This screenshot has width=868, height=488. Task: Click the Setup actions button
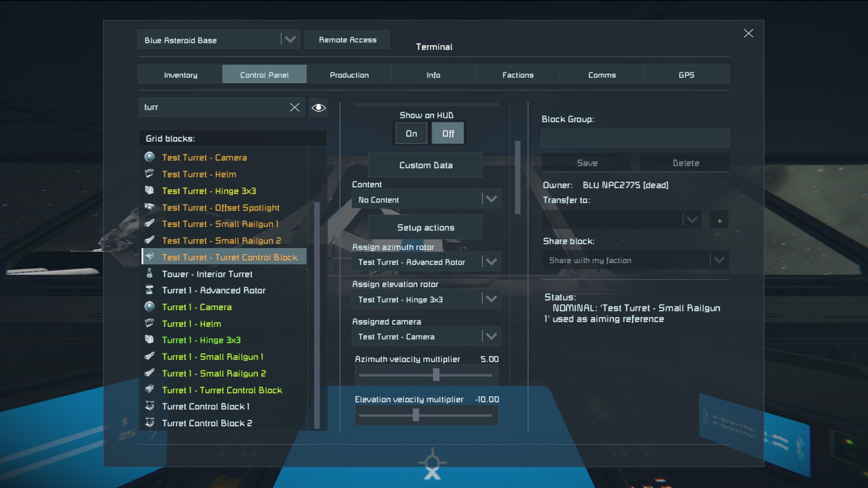(425, 227)
